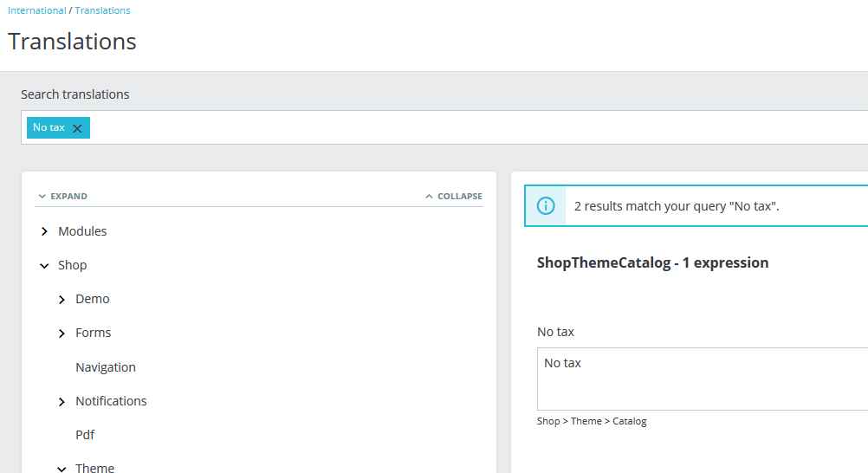Select the Forms tree label

click(x=93, y=333)
